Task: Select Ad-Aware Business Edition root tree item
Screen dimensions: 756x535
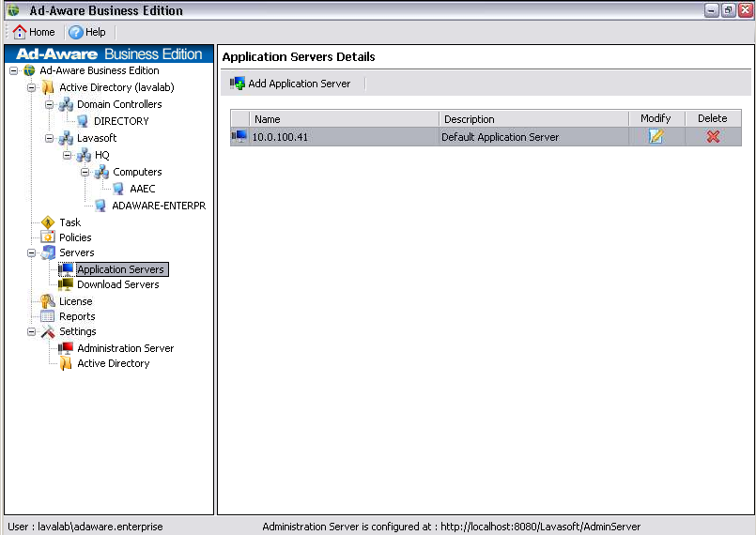Action: pyautogui.click(x=100, y=70)
